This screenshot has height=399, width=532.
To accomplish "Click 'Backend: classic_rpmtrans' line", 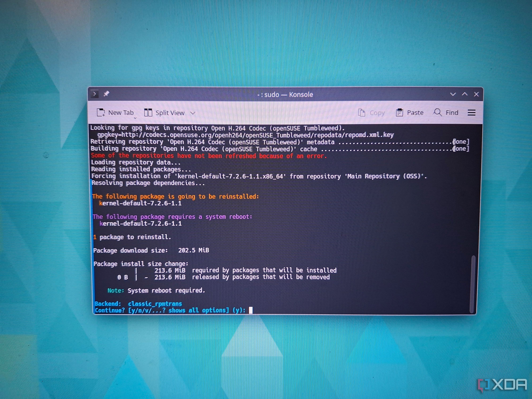I will (138, 304).
